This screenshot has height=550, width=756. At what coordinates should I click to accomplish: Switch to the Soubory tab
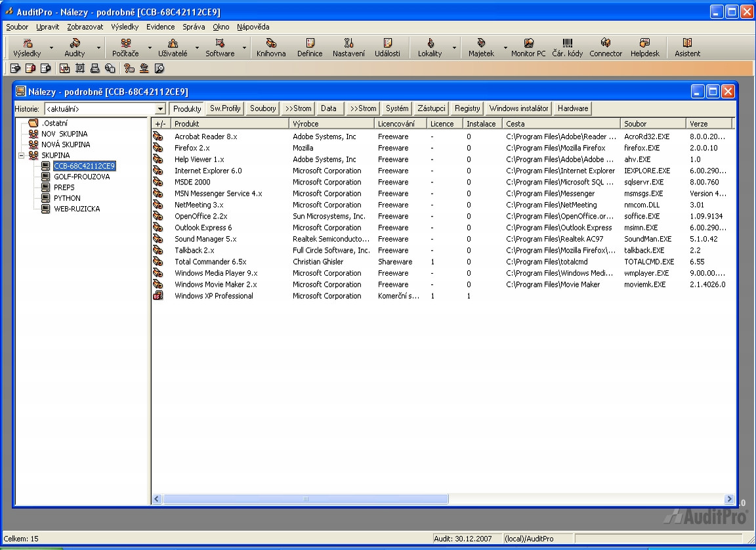262,108
